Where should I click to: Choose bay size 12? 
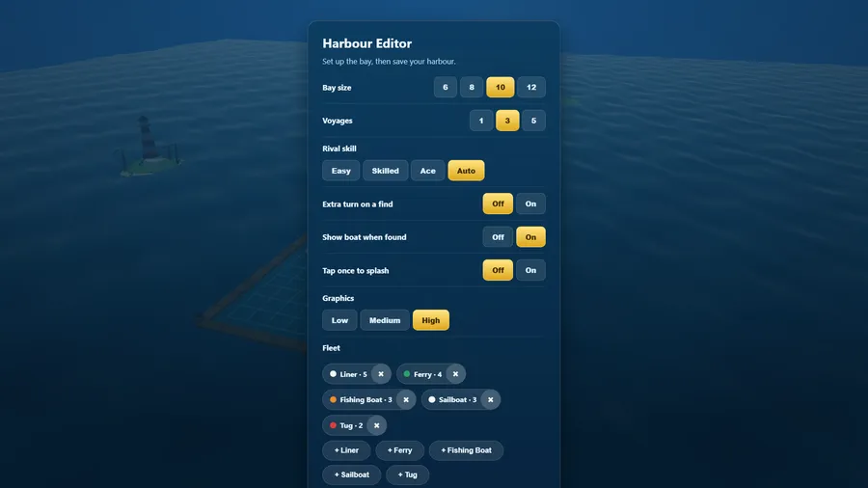click(531, 88)
